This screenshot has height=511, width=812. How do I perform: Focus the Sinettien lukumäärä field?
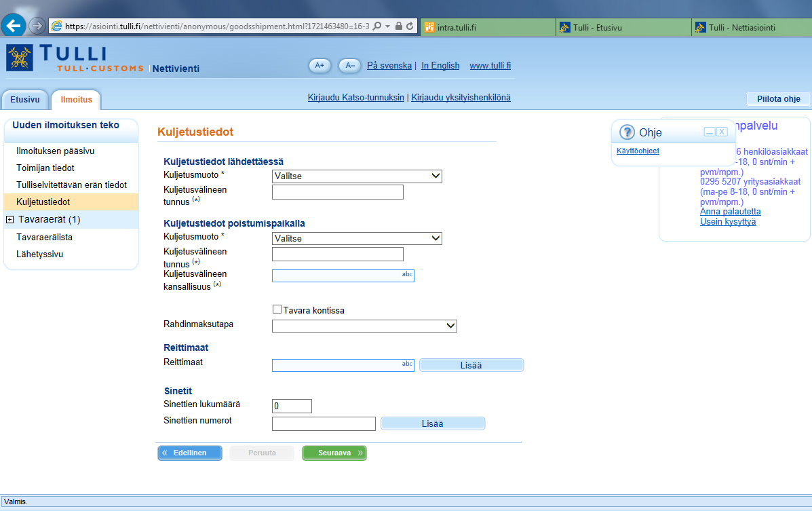point(292,406)
